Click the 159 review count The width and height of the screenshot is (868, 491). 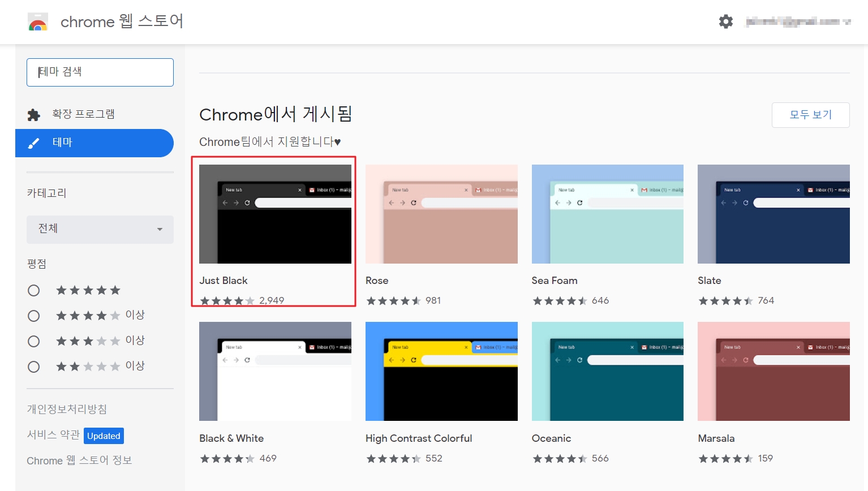[x=766, y=458]
